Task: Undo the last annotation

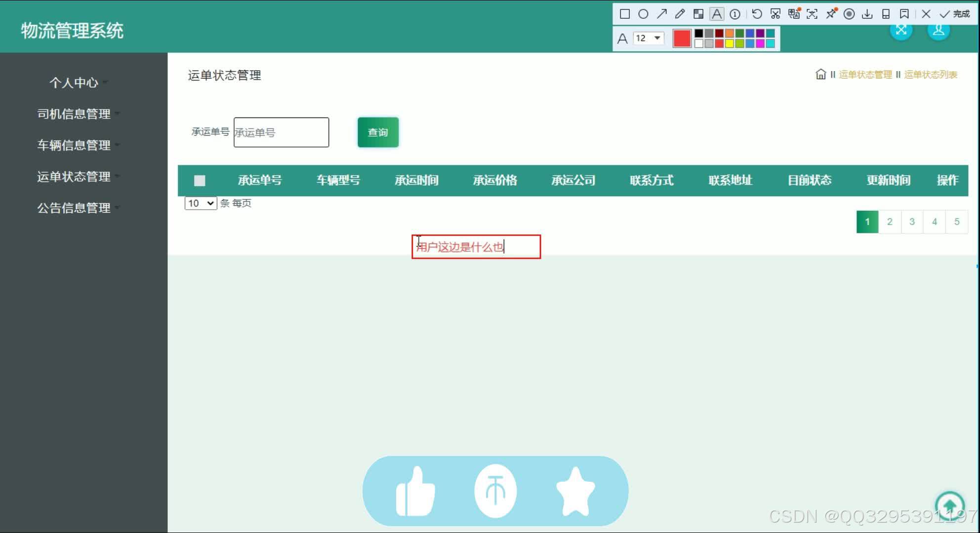Action: point(757,14)
